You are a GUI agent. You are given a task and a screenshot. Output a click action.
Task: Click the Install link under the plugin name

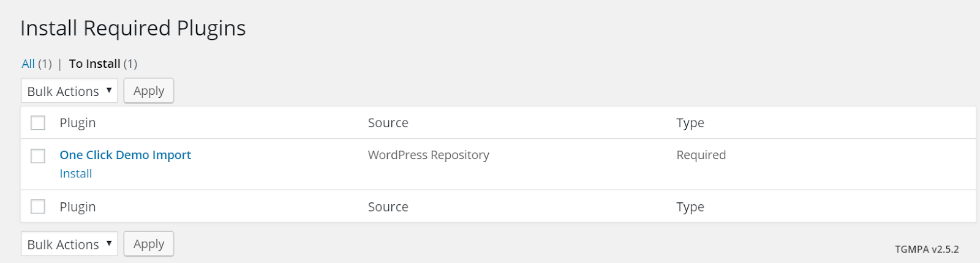tap(75, 174)
